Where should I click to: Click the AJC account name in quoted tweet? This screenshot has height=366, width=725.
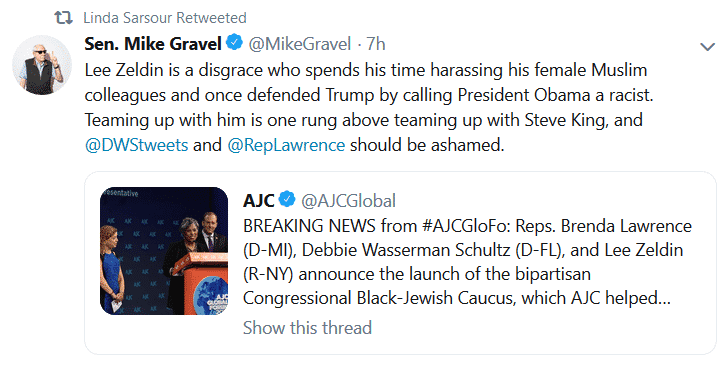point(259,200)
